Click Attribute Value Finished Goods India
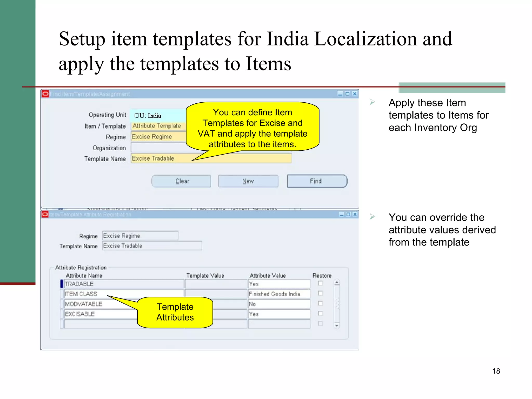Viewport: 532px width, 399px height. click(279, 294)
